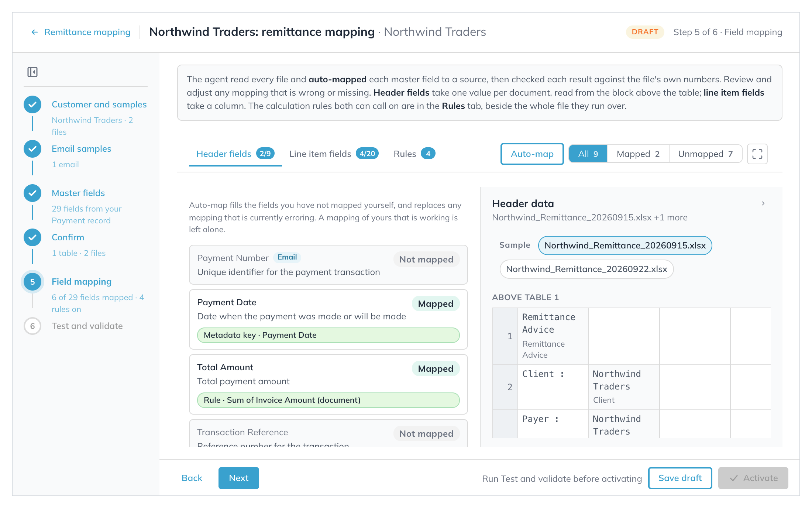Viewport: 812px width, 508px height.
Task: Expand Header data panel chevron
Action: [763, 203]
